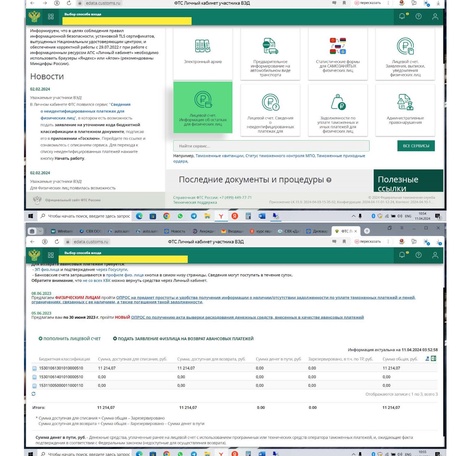Reload the page in the lower browser window

click(x=57, y=242)
